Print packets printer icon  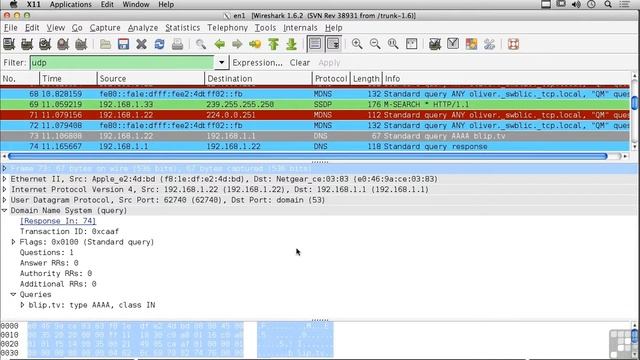(177, 44)
